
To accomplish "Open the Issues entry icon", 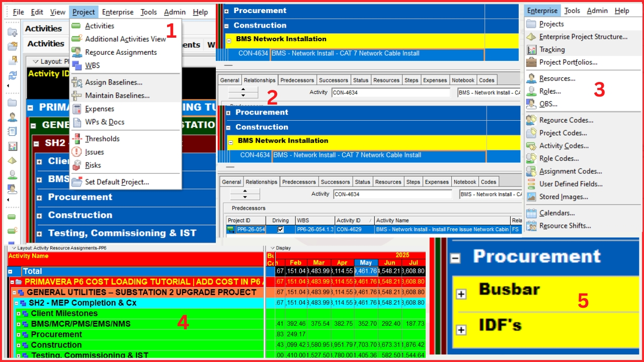I will tap(76, 152).
